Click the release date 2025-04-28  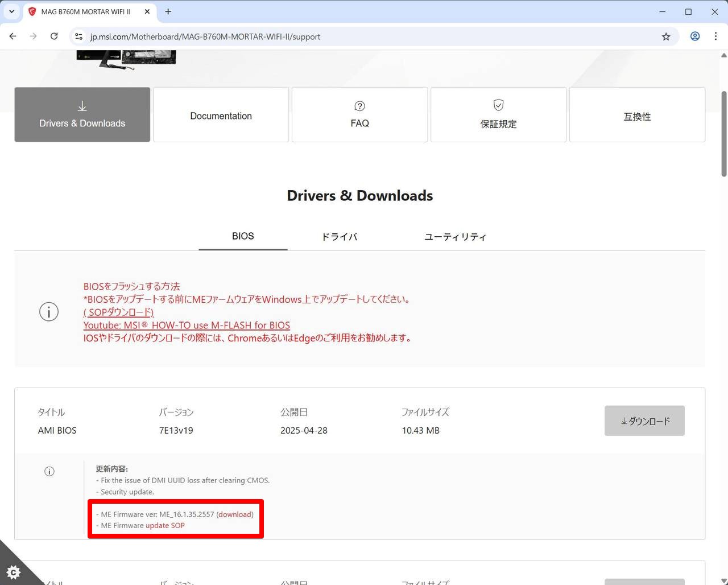304,430
